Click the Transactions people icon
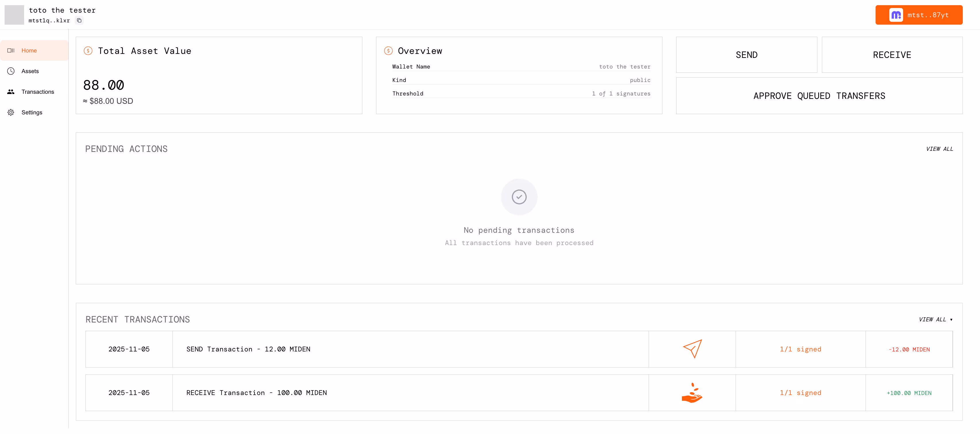Viewport: 980px width, 434px height. click(x=11, y=92)
